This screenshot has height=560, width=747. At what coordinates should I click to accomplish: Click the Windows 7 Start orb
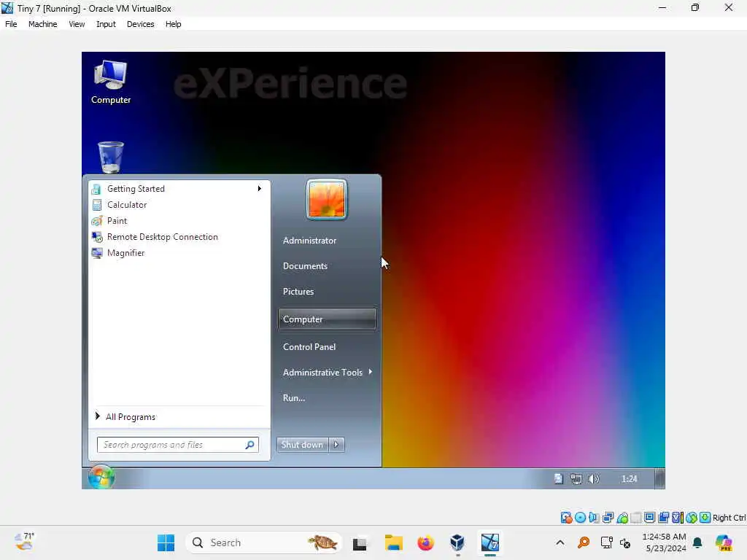pos(101,477)
